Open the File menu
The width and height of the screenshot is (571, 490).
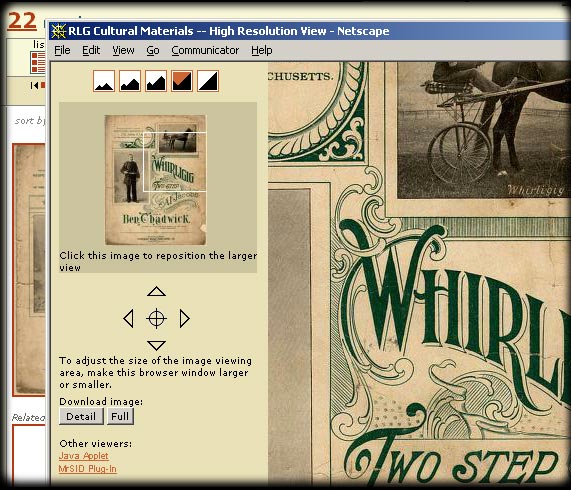62,50
